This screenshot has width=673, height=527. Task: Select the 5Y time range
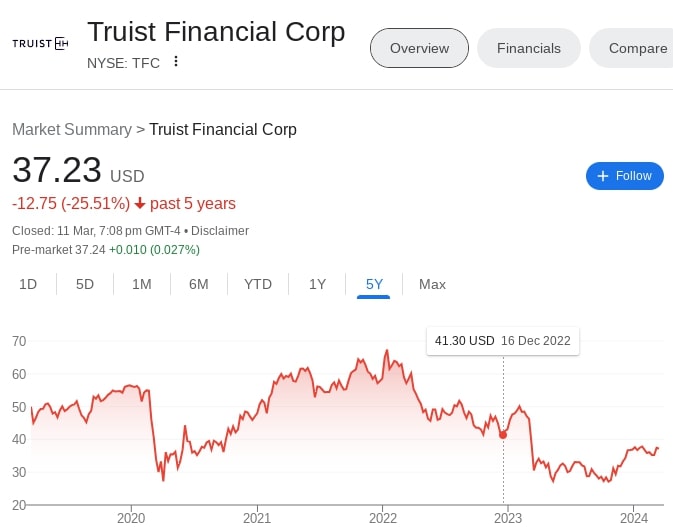(375, 284)
